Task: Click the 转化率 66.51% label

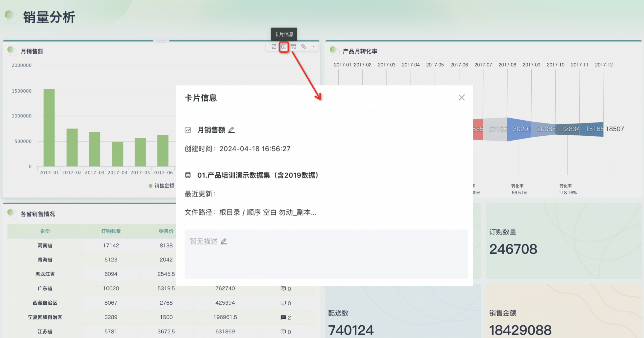Action: pos(519,189)
